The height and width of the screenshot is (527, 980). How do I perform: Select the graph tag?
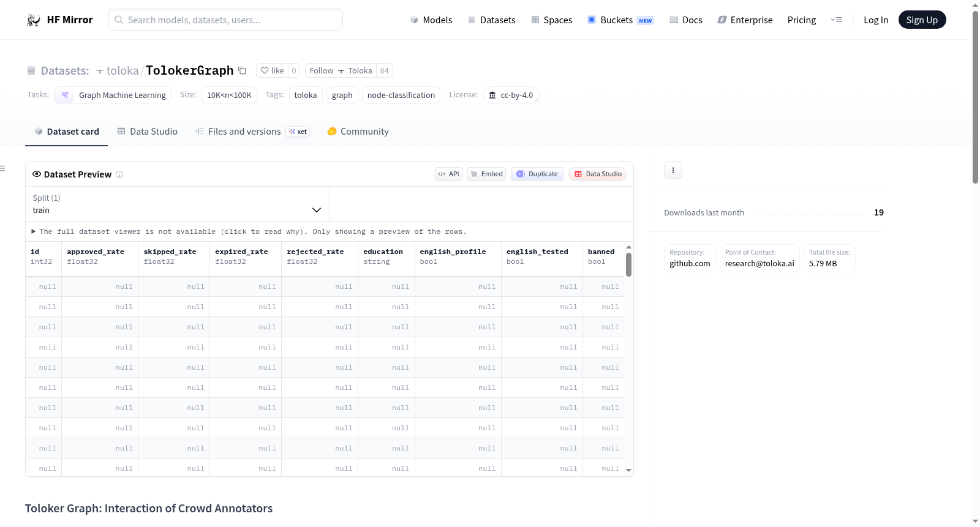[x=342, y=95]
